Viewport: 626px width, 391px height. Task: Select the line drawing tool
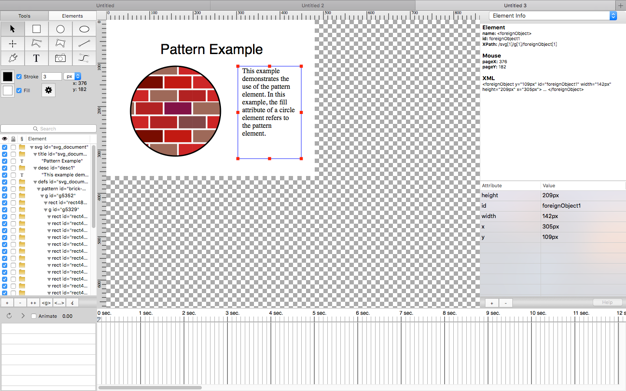click(84, 44)
